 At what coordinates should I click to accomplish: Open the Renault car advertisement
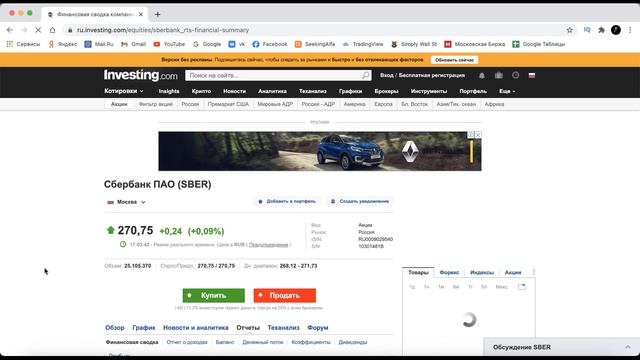pyautogui.click(x=320, y=151)
